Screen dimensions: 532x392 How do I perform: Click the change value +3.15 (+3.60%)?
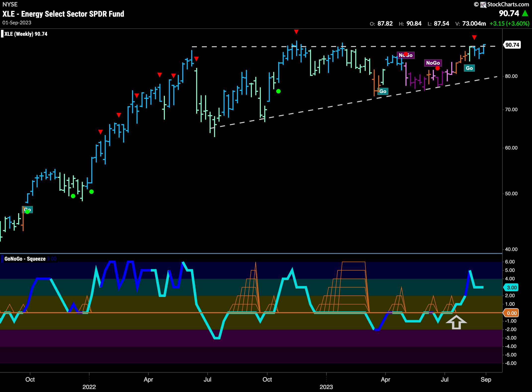[x=509, y=24]
